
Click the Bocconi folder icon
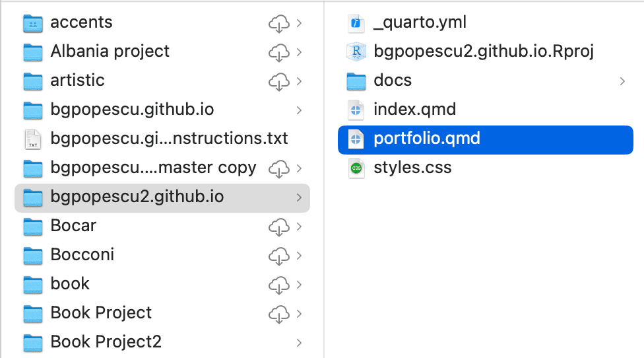click(x=32, y=255)
